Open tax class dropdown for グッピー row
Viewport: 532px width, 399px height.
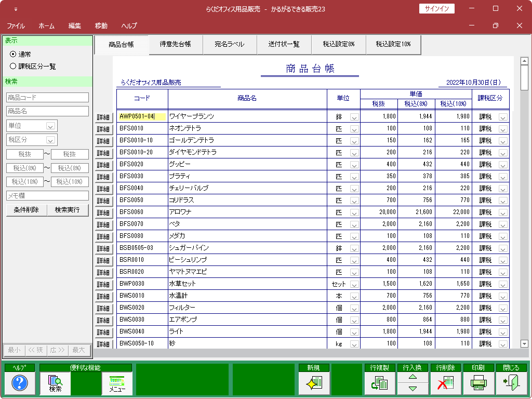click(x=503, y=165)
